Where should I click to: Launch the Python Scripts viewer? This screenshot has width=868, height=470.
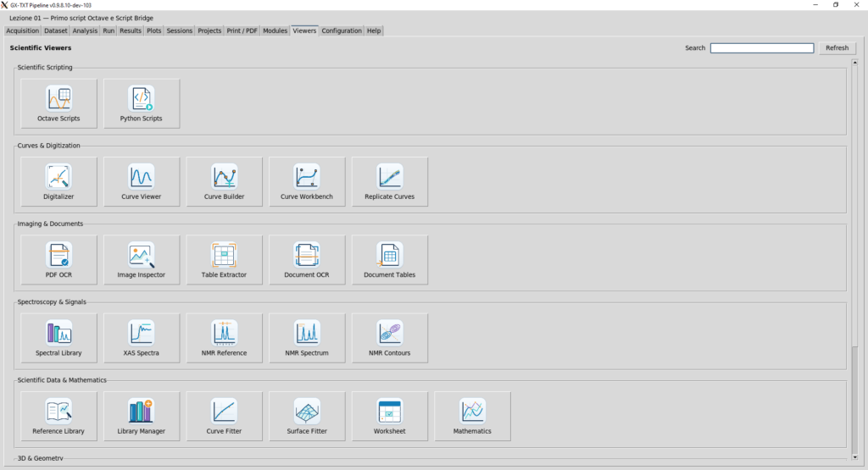(x=142, y=103)
